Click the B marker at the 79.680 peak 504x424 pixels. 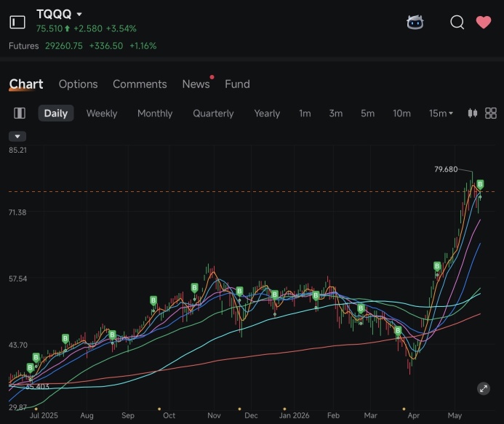[480, 184]
